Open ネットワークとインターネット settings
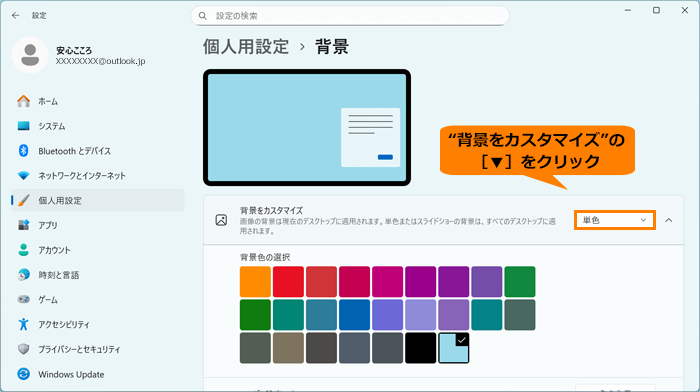This screenshot has width=700, height=392. click(x=98, y=175)
